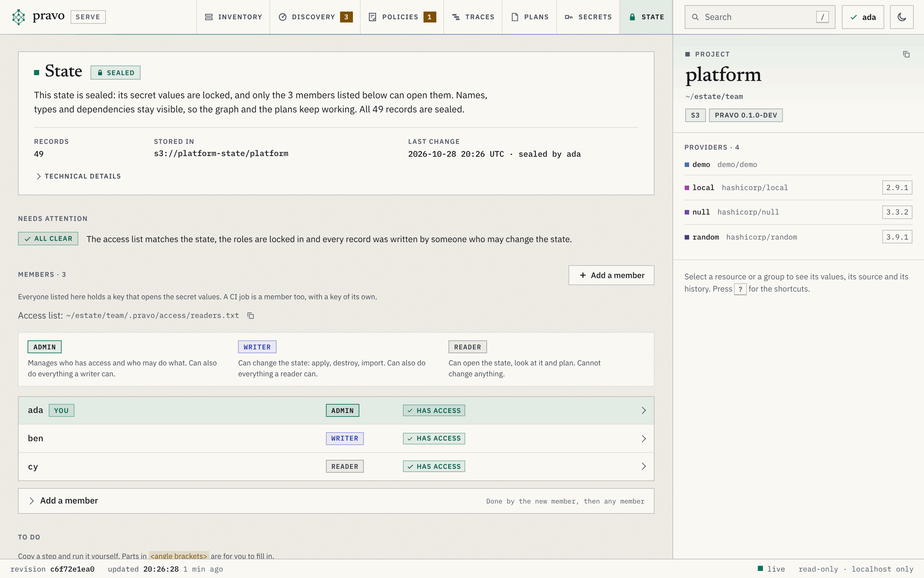Click the slash shortcut key badge
924x578 pixels.
pyautogui.click(x=822, y=17)
